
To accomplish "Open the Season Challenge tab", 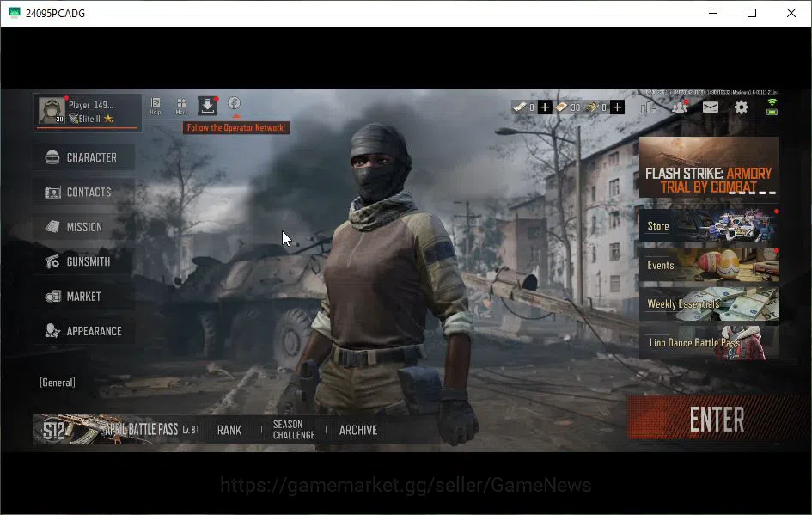I will (x=294, y=430).
